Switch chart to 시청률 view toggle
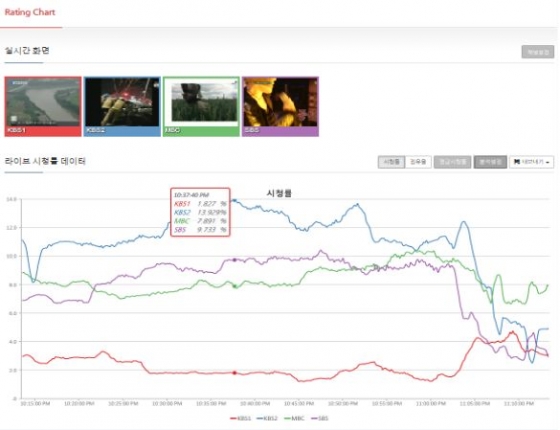This screenshot has width=560, height=430. coord(391,162)
